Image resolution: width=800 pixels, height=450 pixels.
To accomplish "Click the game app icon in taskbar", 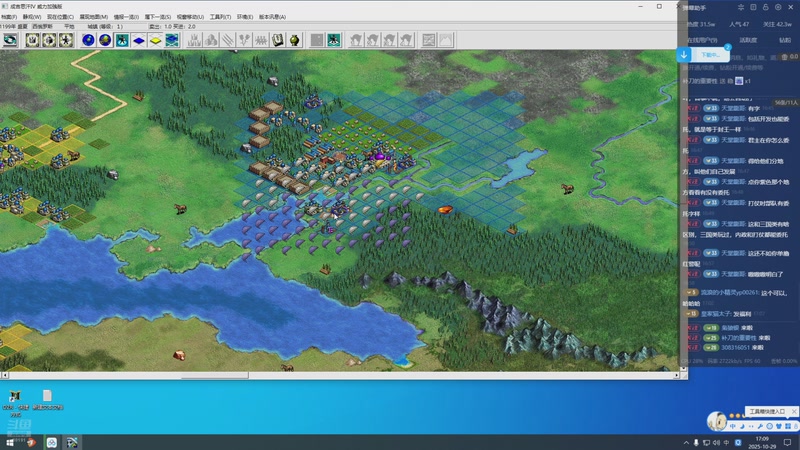I will 72,442.
